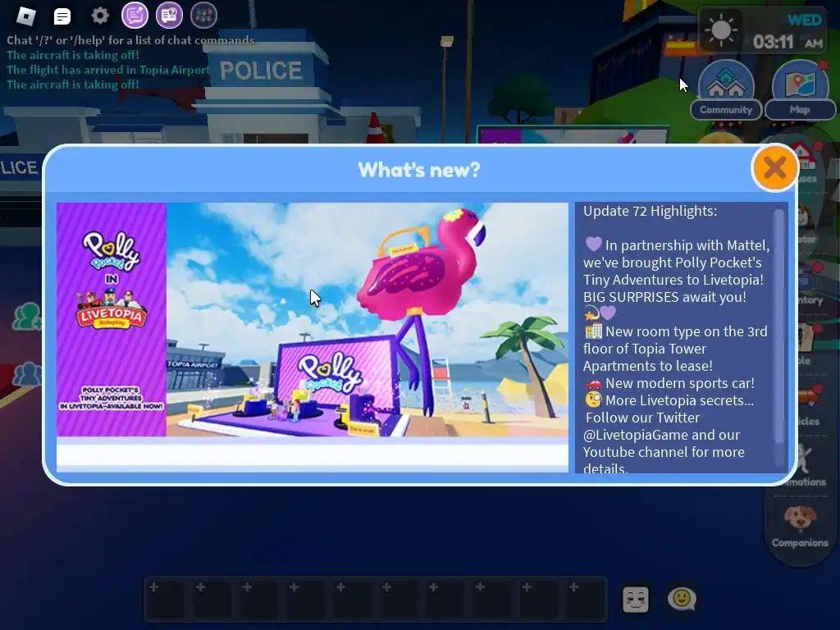Viewport: 840px width, 630px height.
Task: Click the 'What's new?' dialog title
Action: pos(419,170)
